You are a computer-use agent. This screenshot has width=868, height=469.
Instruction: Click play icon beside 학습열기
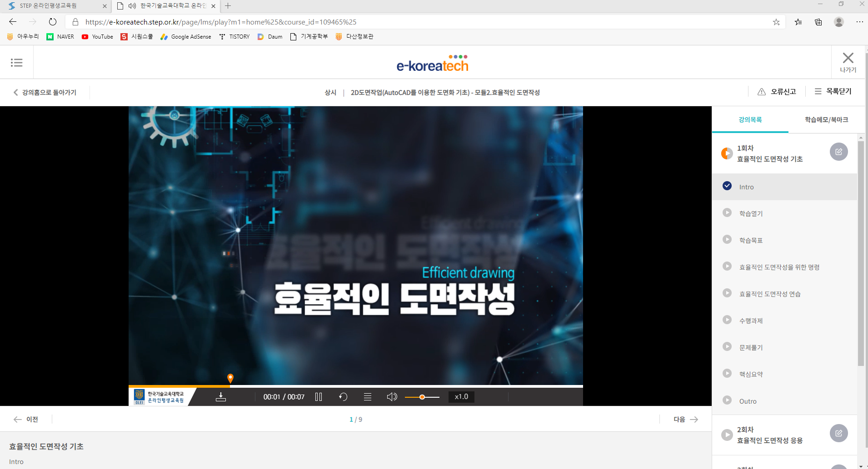pos(727,212)
